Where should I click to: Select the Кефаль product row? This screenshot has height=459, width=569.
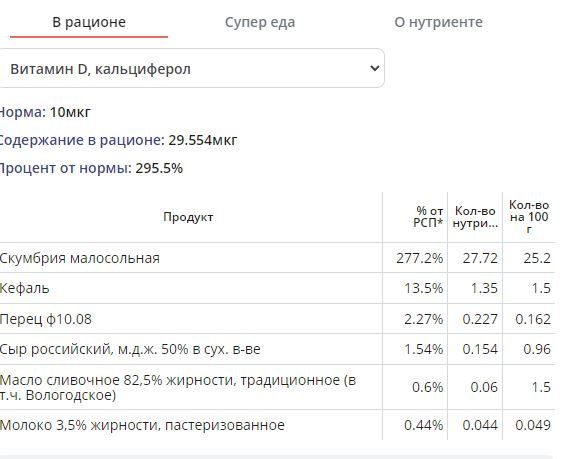coord(277,288)
